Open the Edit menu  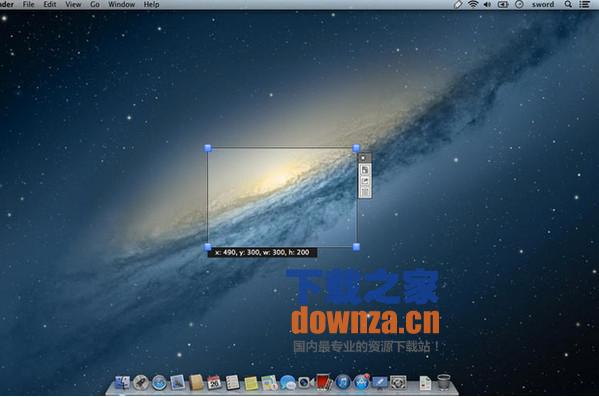[50, 4]
